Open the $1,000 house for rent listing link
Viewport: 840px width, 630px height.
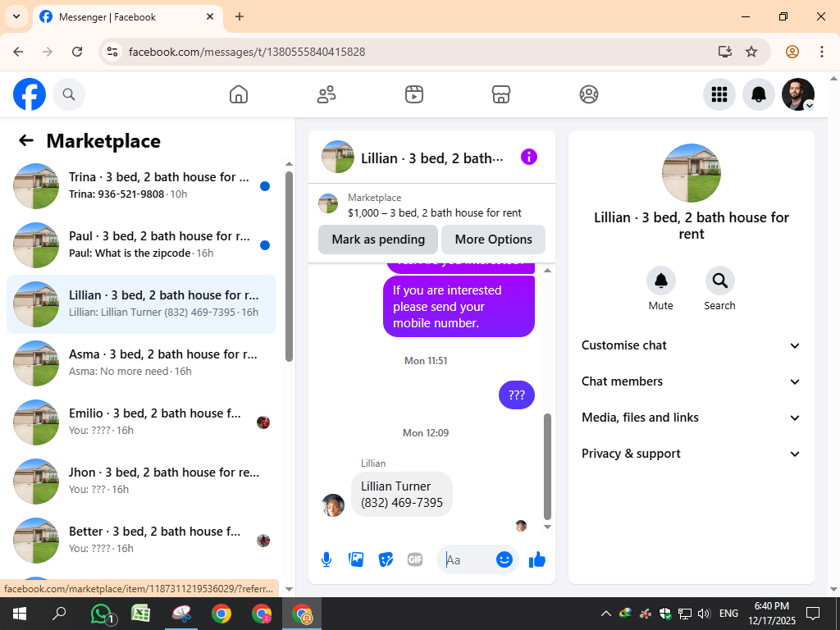click(431, 206)
